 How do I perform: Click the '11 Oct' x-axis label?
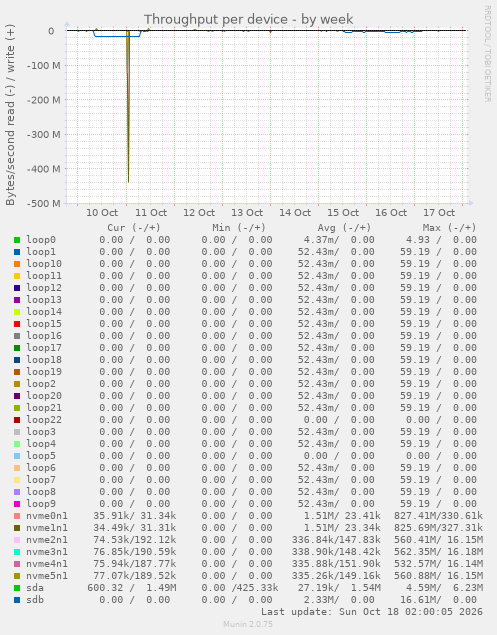(x=151, y=213)
